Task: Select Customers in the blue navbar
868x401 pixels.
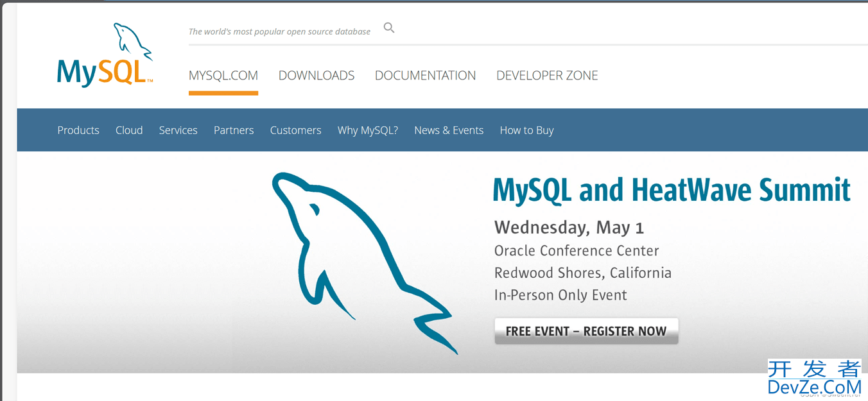Action: [296, 130]
